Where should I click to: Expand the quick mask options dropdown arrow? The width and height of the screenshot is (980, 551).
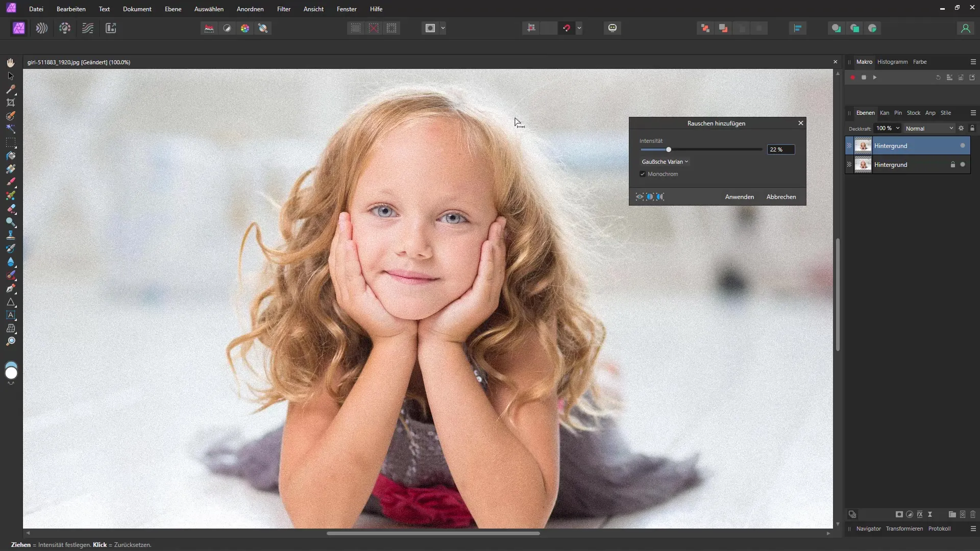(443, 28)
